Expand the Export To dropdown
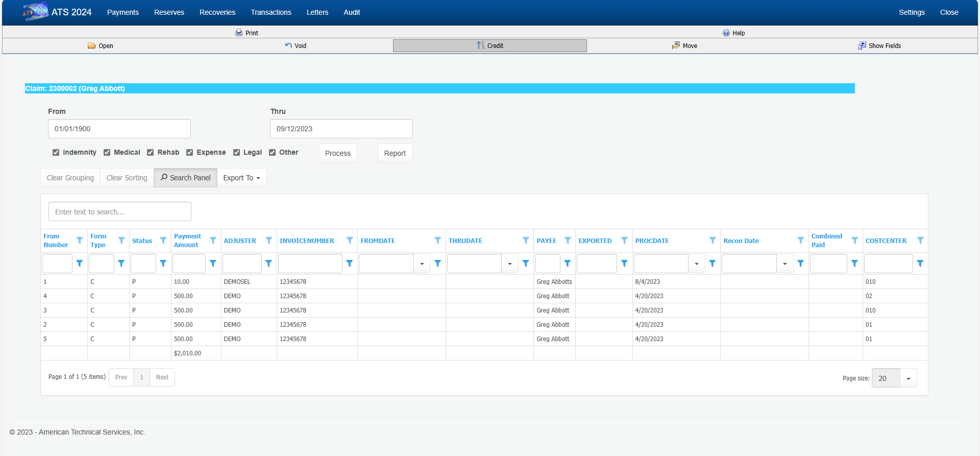980x456 pixels. (x=241, y=178)
